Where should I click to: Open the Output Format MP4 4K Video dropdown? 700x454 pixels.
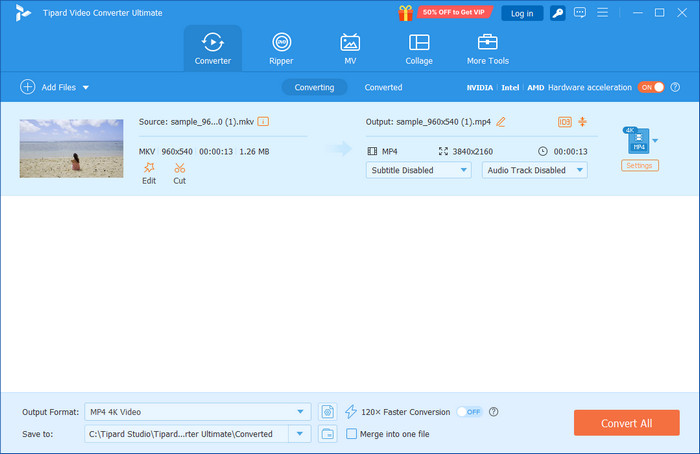pyautogui.click(x=197, y=412)
